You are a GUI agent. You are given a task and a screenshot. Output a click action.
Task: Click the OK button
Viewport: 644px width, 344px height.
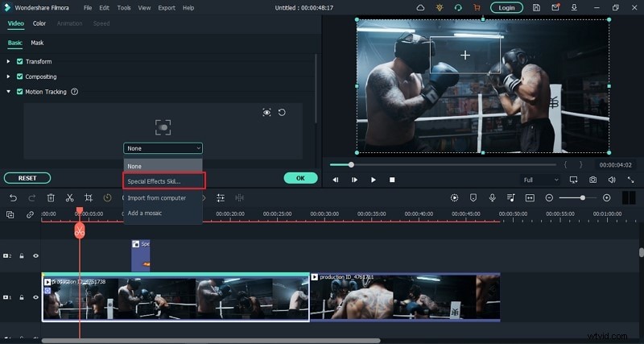pos(300,178)
